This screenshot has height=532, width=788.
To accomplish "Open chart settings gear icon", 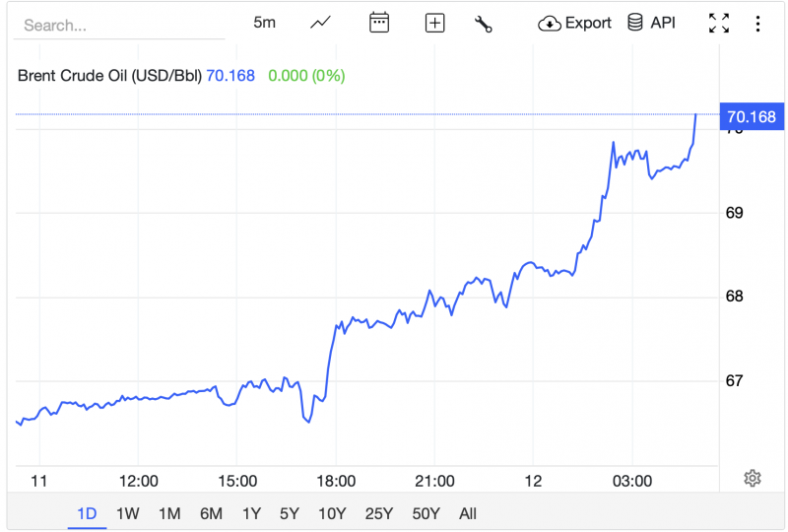I will point(753,478).
